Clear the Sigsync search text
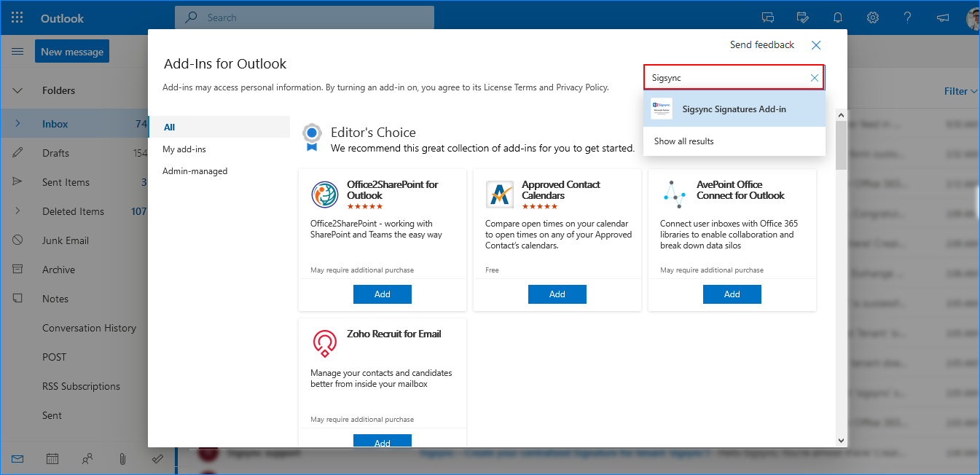 coord(815,78)
